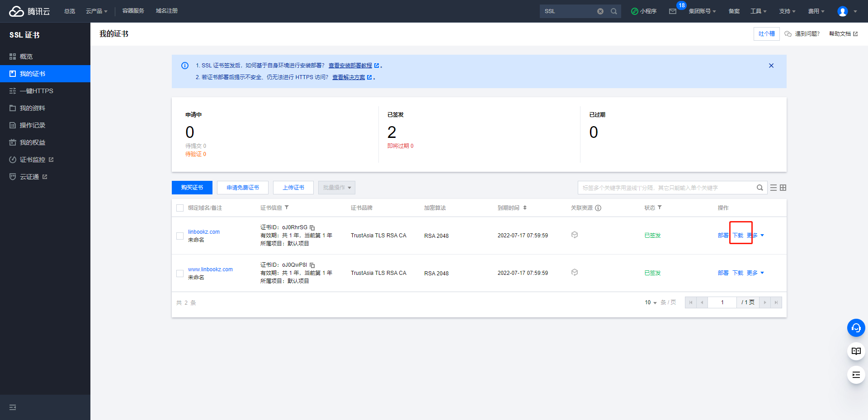The image size is (868, 420).
Task: Click the top search magnifier icon
Action: (614, 11)
